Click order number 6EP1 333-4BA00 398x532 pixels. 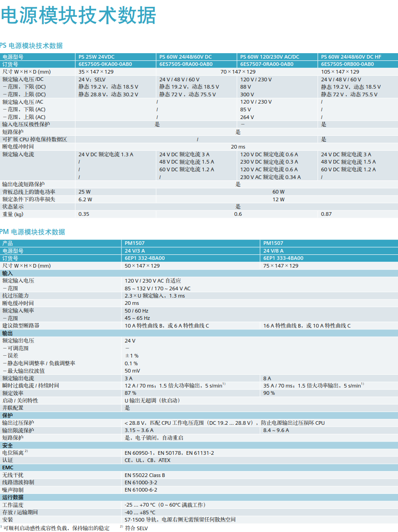click(283, 258)
